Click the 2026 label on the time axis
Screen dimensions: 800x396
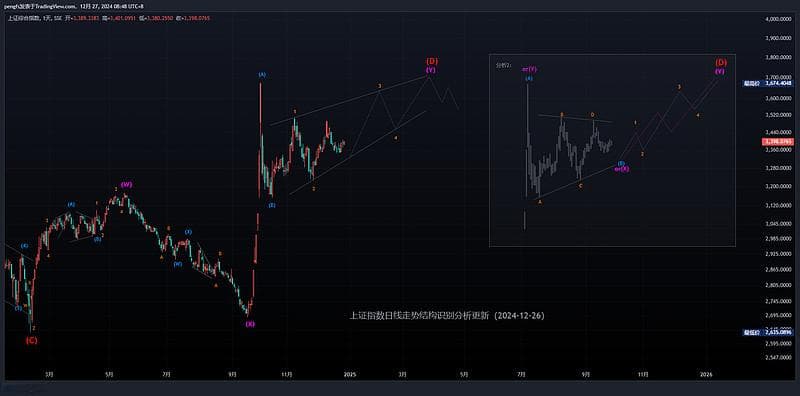click(707, 374)
